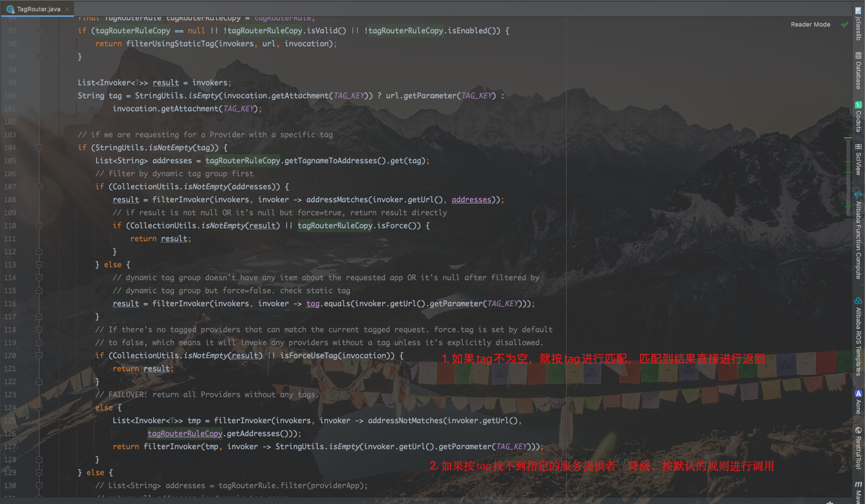Viewport: 865px width, 504px height.
Task: Fold the else block at line 113
Action: tap(40, 264)
